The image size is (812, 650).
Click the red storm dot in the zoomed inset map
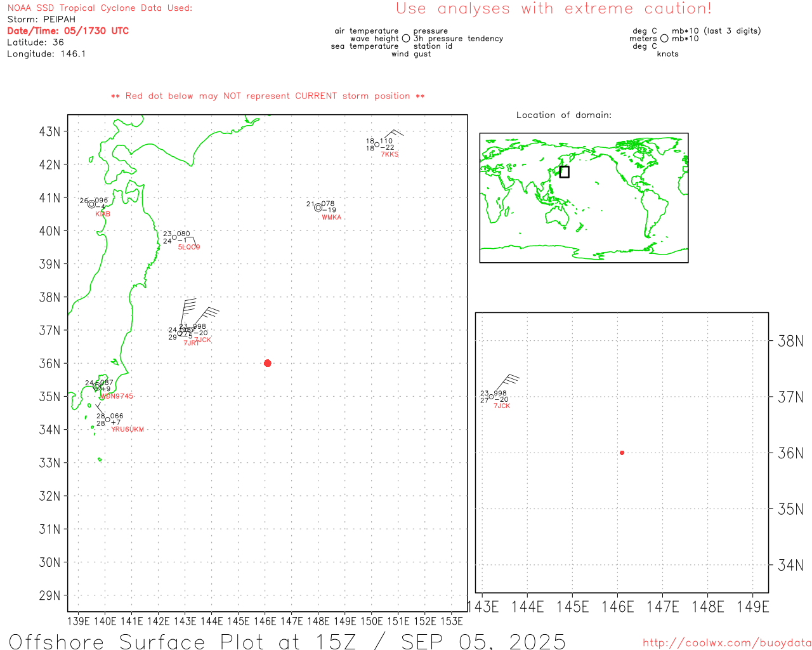coord(622,453)
